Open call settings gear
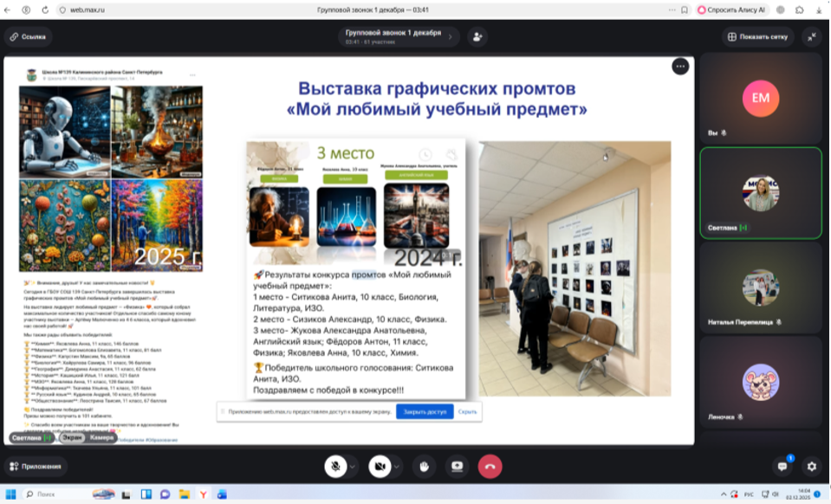This screenshot has height=504, width=831. (x=812, y=467)
